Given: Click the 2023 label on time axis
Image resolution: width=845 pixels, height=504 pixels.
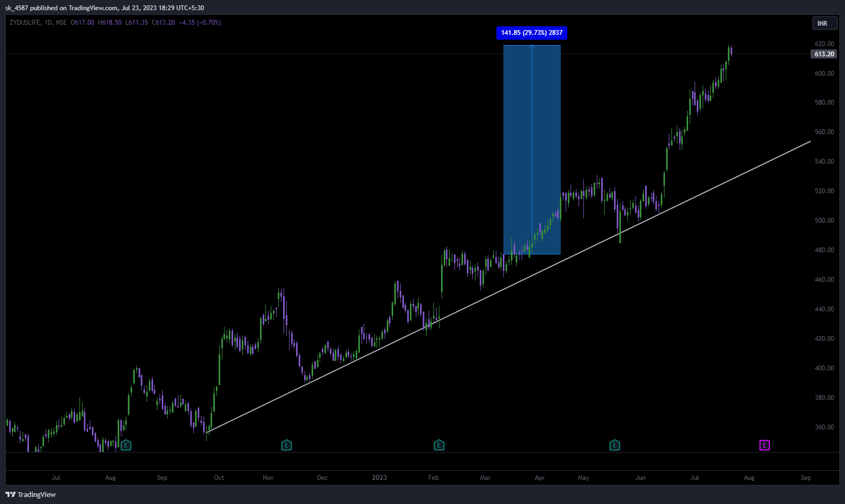Looking at the screenshot, I should point(379,478).
